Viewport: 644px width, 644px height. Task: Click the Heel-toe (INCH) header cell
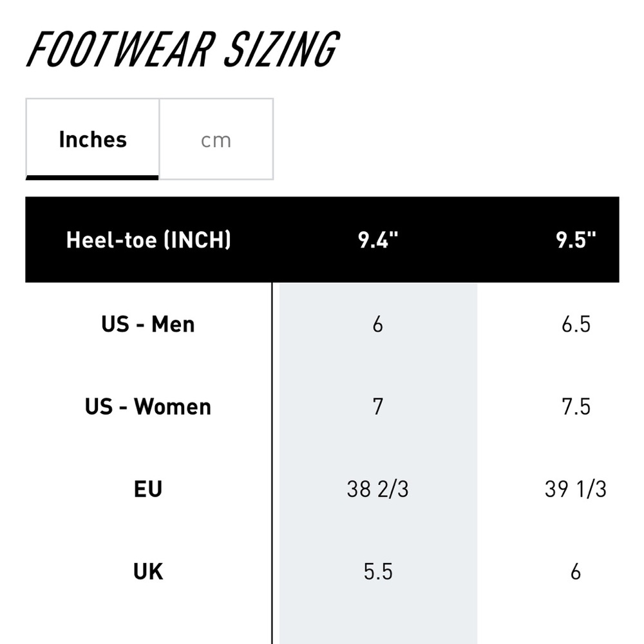148,240
